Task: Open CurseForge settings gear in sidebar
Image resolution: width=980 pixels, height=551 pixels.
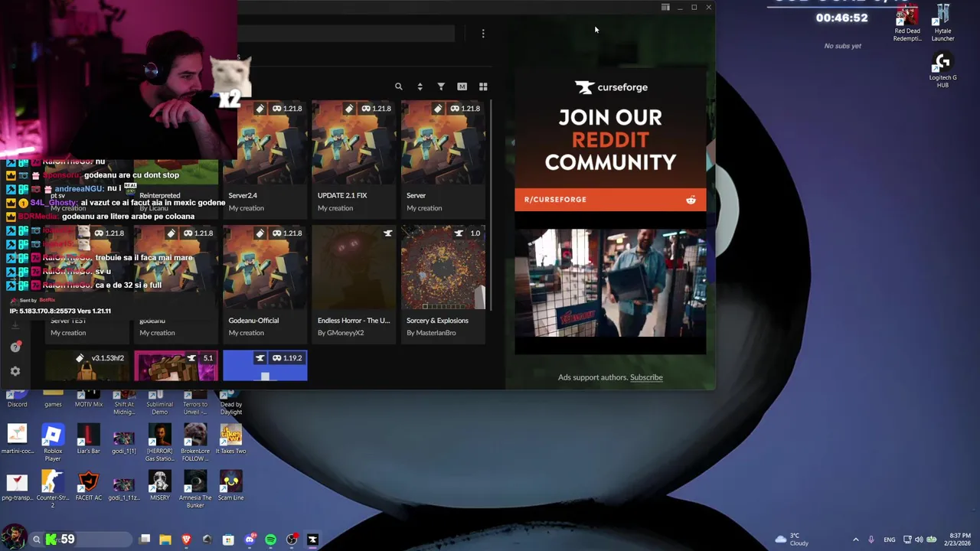Action: pos(15,371)
